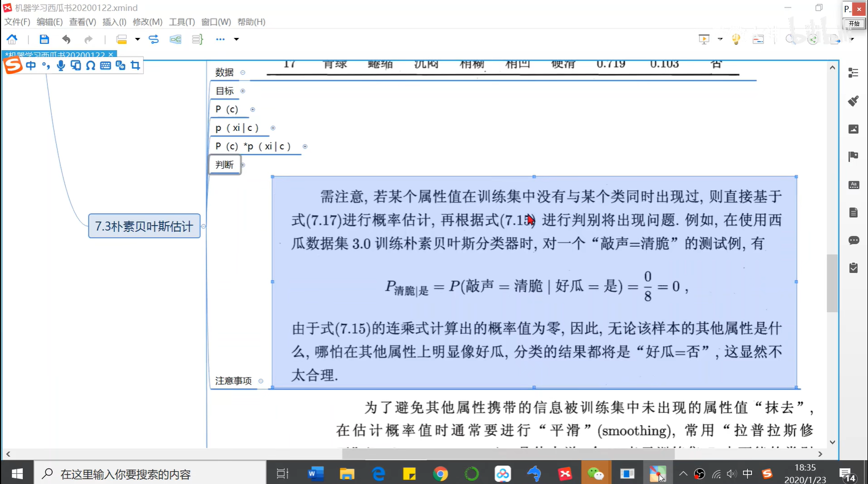The height and width of the screenshot is (484, 868).
Task: Open the 修改(M) menu
Action: pyautogui.click(x=148, y=22)
